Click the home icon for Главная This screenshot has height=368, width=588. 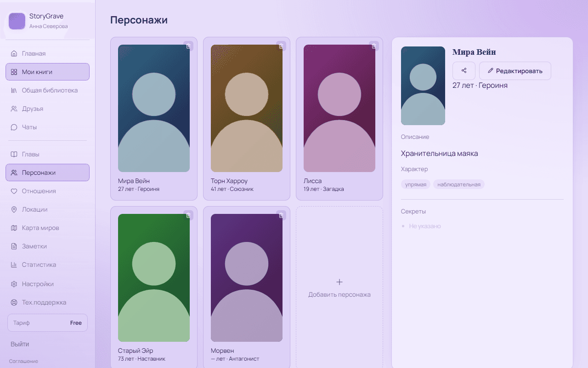14,53
